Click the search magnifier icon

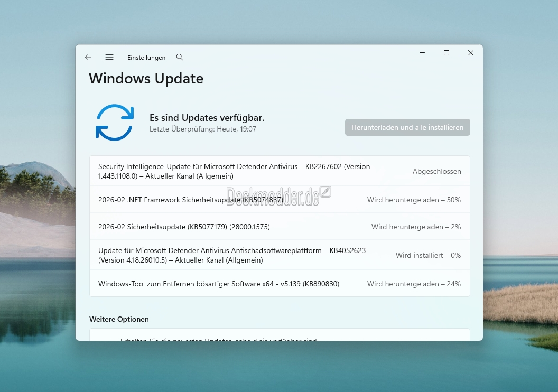(x=180, y=57)
